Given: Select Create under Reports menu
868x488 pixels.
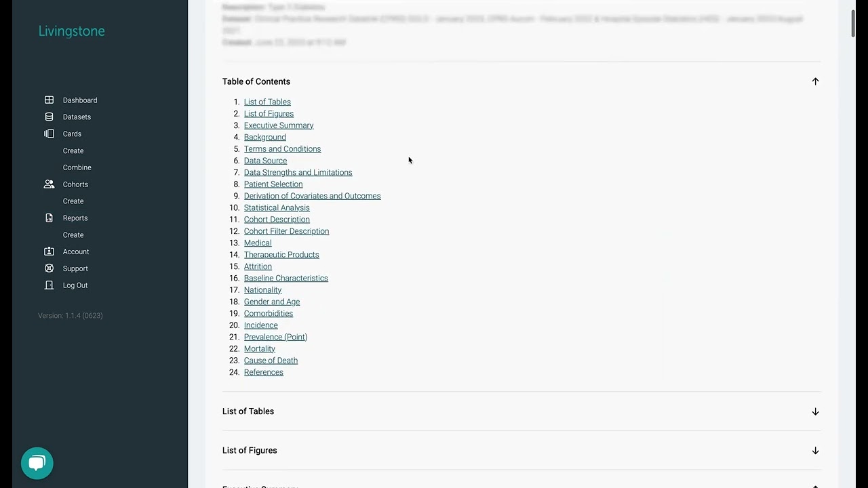Looking at the screenshot, I should click(73, 235).
